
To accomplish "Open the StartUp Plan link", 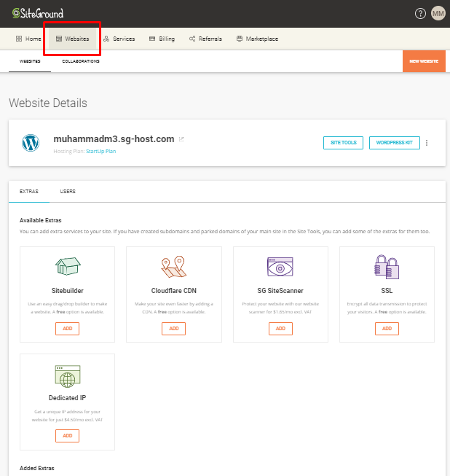I will 100,151.
